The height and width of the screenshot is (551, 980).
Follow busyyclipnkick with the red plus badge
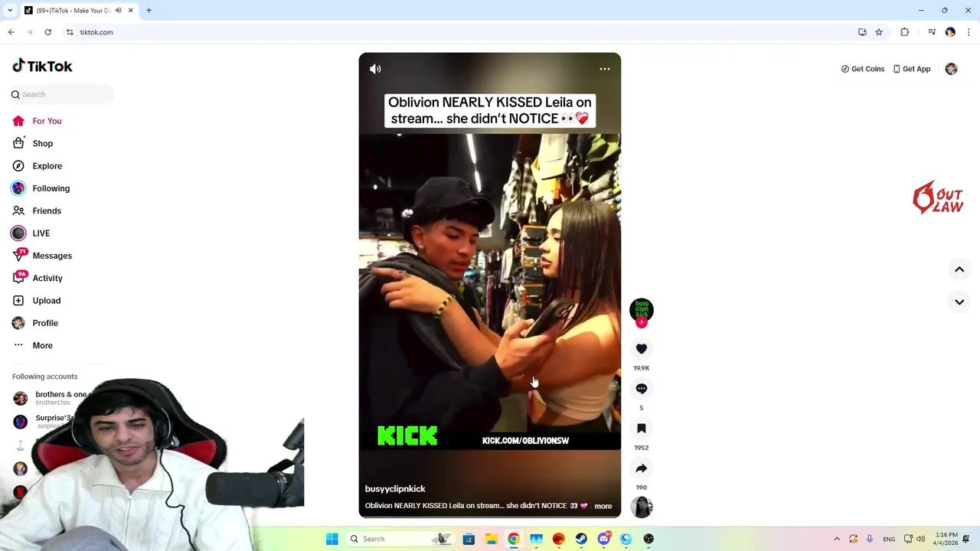[642, 323]
